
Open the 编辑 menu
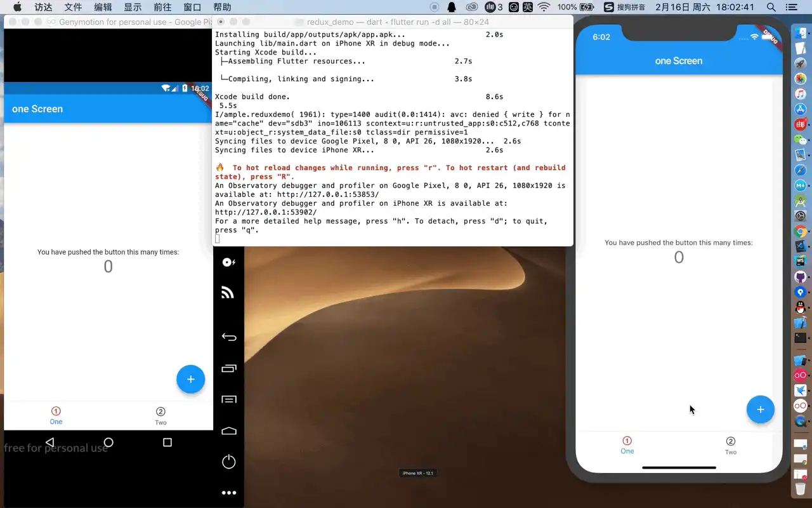click(x=103, y=7)
